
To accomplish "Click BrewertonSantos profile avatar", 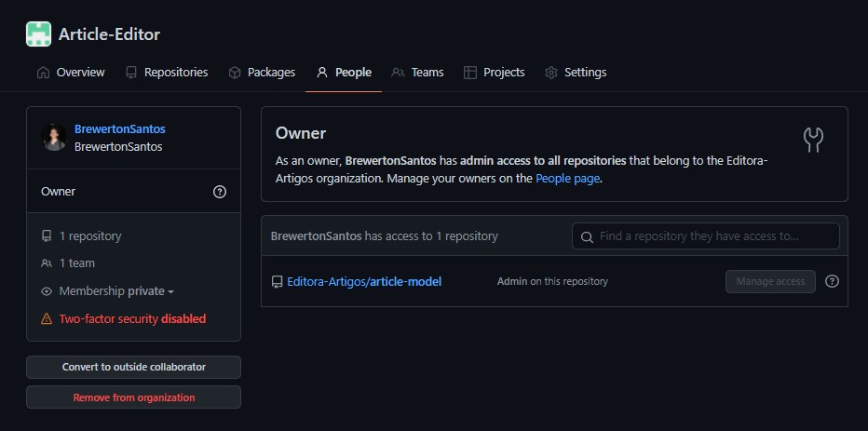I will tap(54, 137).
